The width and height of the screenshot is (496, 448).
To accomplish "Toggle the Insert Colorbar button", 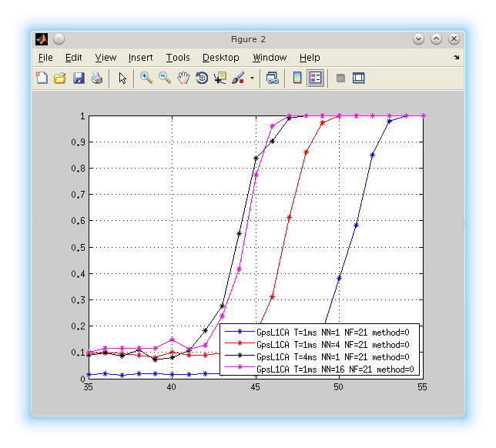I will pyautogui.click(x=297, y=78).
